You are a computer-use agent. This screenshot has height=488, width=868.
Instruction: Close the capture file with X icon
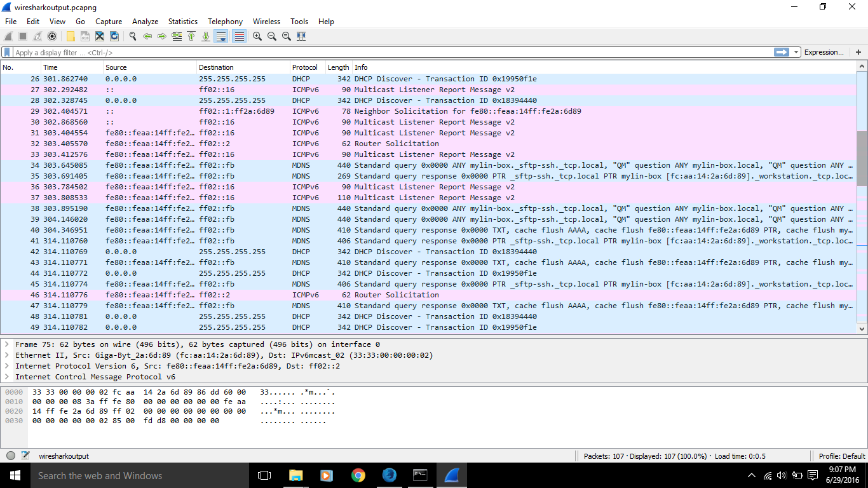pyautogui.click(x=99, y=36)
